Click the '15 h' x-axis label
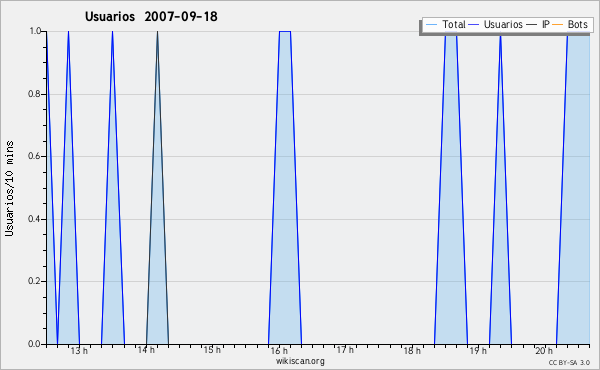The height and width of the screenshot is (370, 600). tap(212, 350)
